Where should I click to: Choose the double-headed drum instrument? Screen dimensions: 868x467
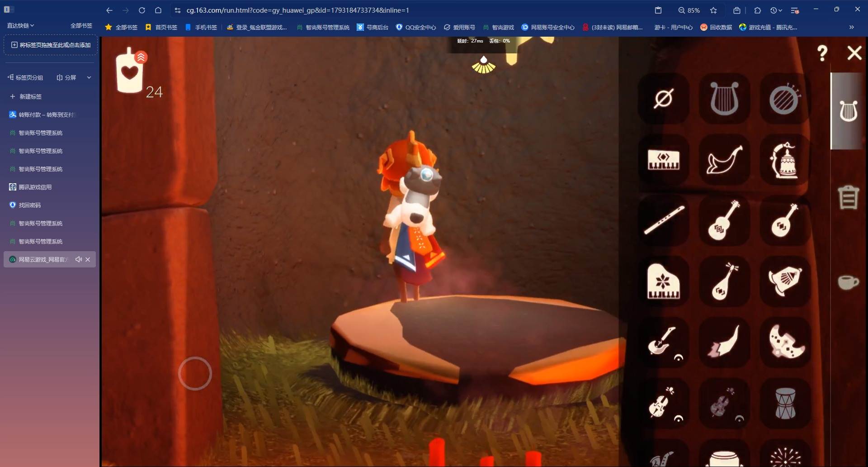(785, 404)
